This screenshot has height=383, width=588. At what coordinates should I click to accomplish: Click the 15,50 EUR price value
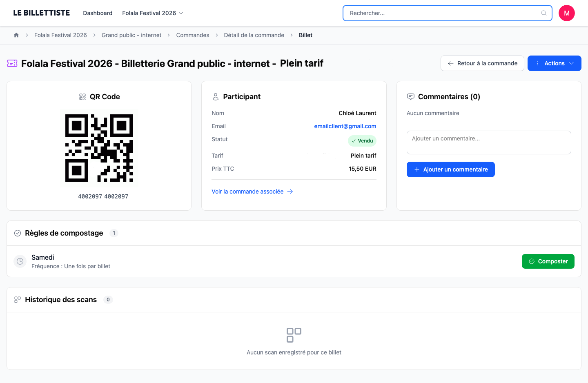click(363, 169)
